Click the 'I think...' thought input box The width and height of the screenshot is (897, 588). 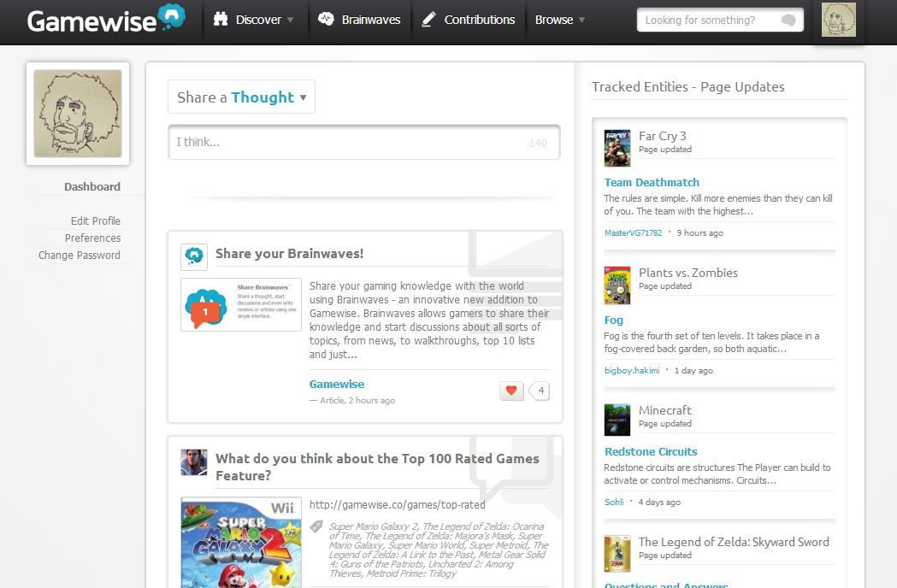363,142
